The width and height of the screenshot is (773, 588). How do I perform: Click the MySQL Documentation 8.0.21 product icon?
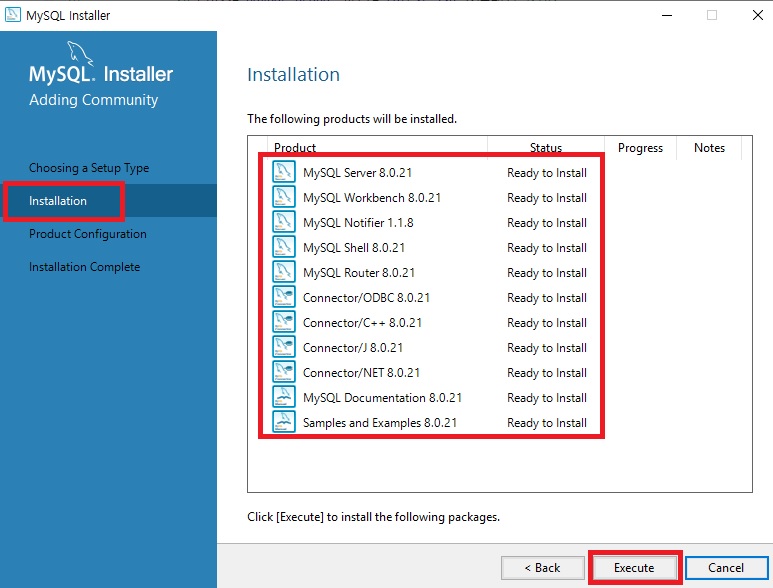point(284,397)
